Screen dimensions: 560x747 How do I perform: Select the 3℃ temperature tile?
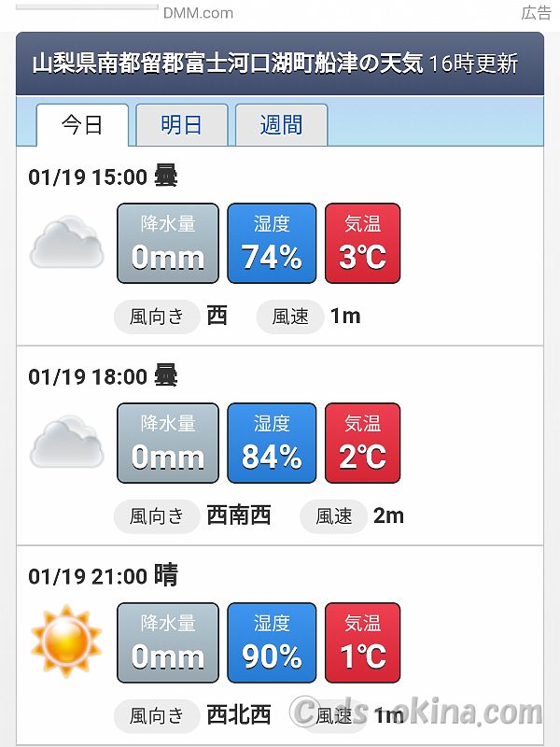pyautogui.click(x=363, y=244)
